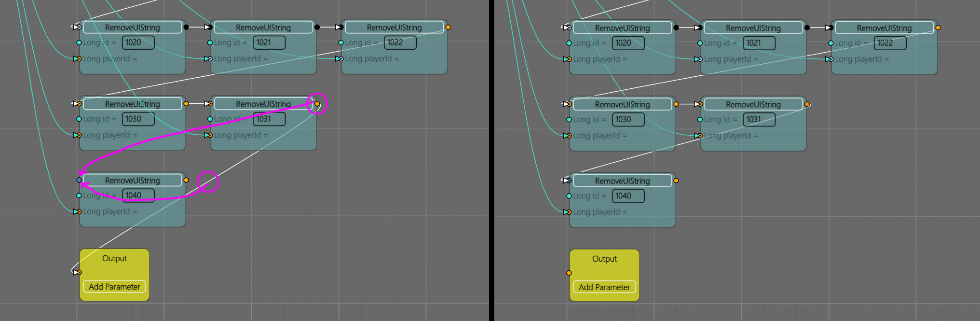Click black output port of left 1020 node
The image size is (980, 321).
click(186, 27)
